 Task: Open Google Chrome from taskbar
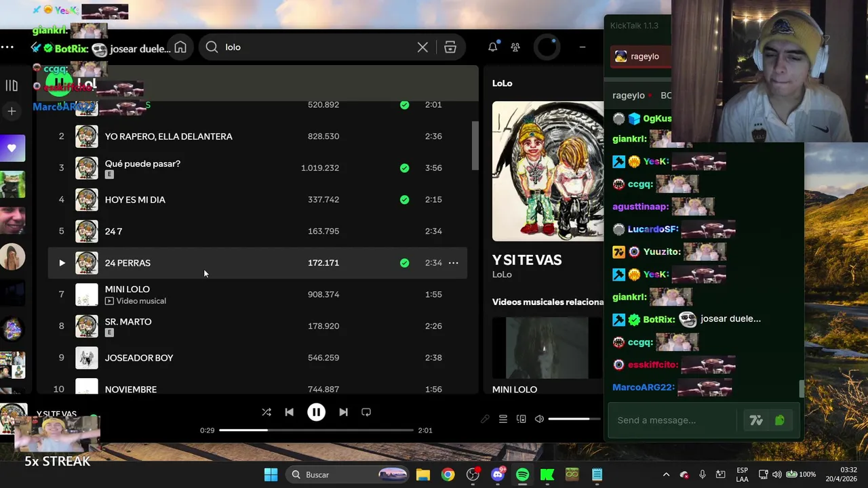(x=448, y=474)
